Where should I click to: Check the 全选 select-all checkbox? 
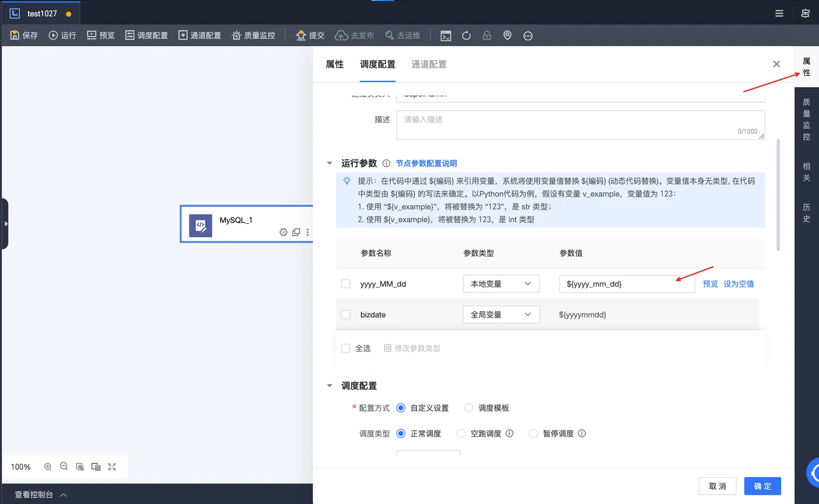tap(346, 348)
